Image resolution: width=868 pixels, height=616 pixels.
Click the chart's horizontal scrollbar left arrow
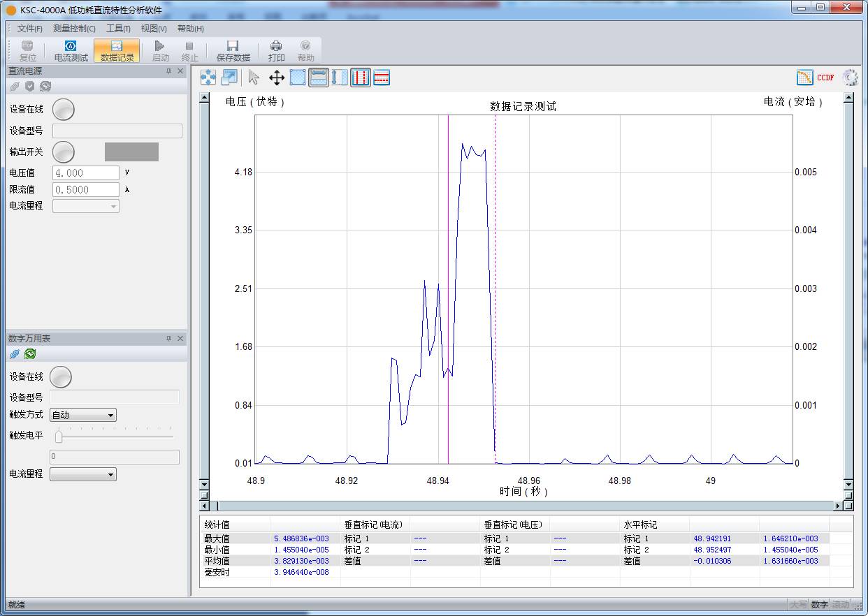point(204,506)
